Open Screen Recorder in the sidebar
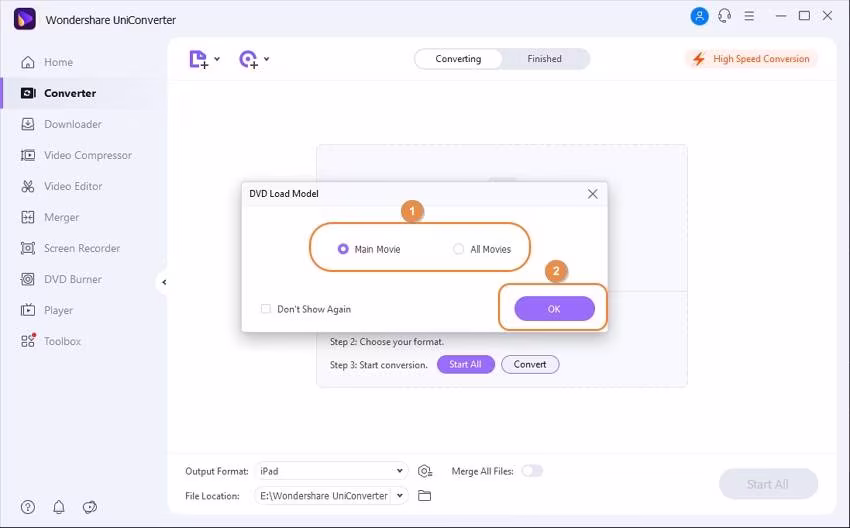The height and width of the screenshot is (528, 850). click(x=83, y=248)
